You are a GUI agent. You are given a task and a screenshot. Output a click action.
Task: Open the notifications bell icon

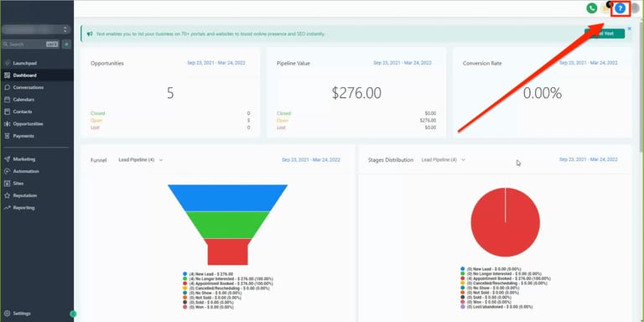coord(606,8)
